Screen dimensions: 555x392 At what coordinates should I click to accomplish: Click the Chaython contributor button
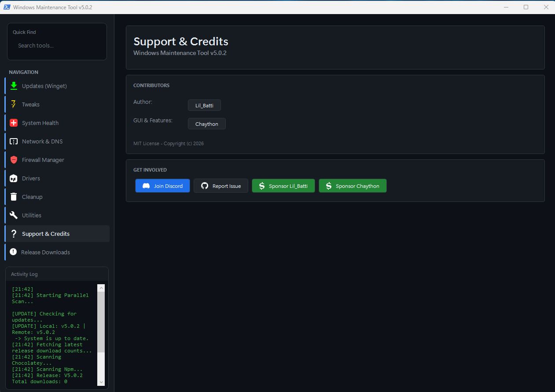207,124
